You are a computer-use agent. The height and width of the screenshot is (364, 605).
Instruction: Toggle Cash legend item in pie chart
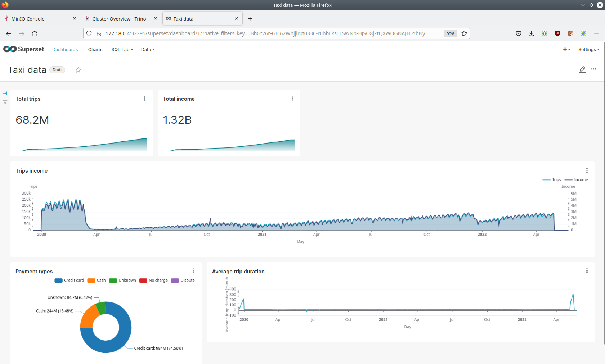point(97,281)
